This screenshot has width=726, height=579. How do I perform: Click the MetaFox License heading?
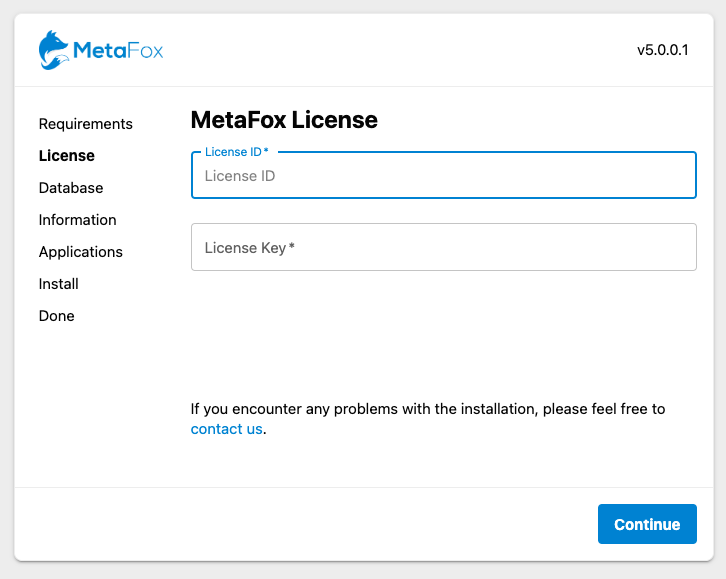(x=284, y=120)
